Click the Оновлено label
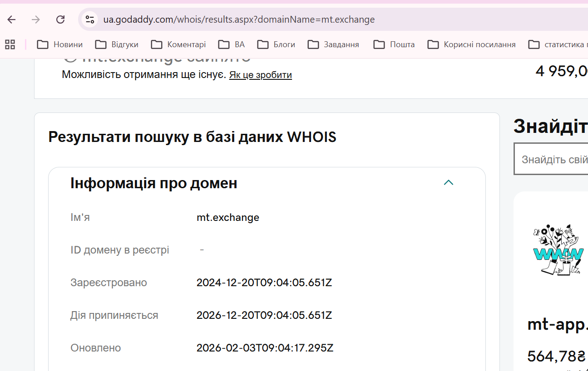The image size is (588, 371). coord(96,348)
